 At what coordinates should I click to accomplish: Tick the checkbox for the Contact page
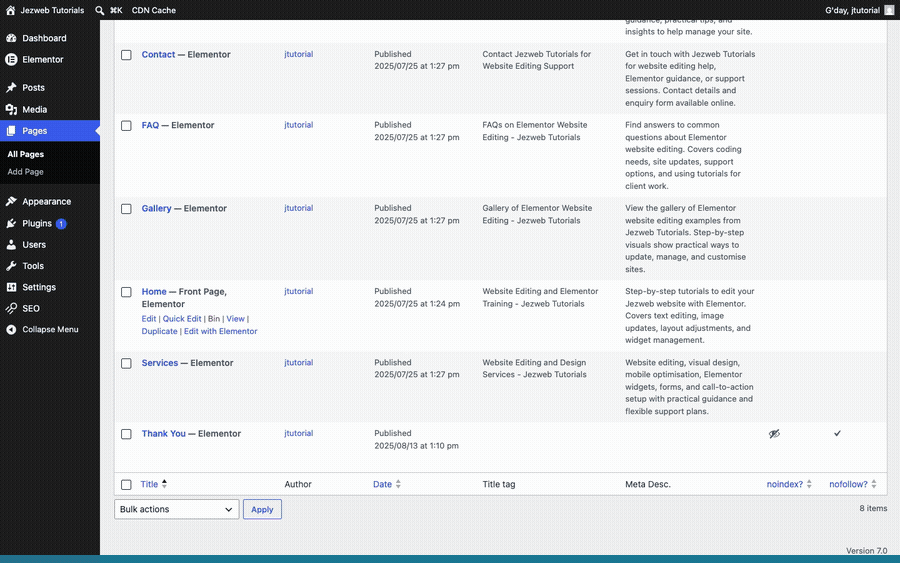click(126, 55)
